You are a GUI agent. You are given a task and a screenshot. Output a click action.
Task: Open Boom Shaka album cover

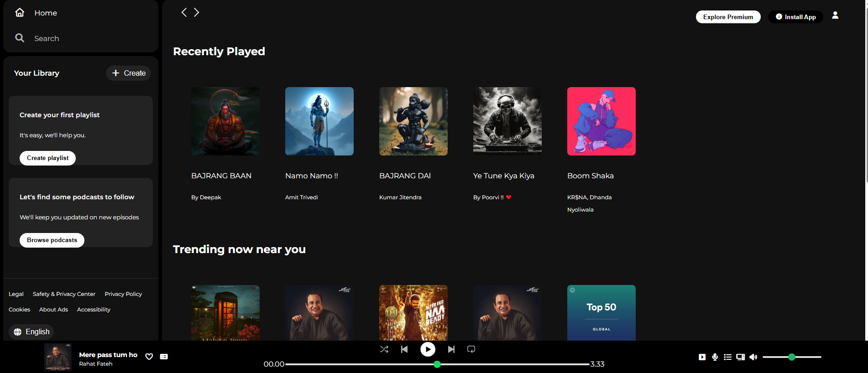[601, 121]
